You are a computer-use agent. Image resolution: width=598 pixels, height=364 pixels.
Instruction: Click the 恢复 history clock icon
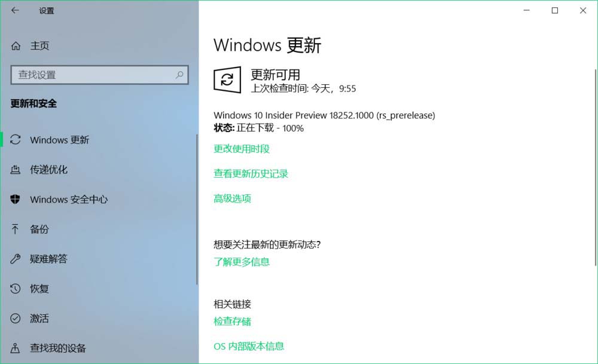16,289
